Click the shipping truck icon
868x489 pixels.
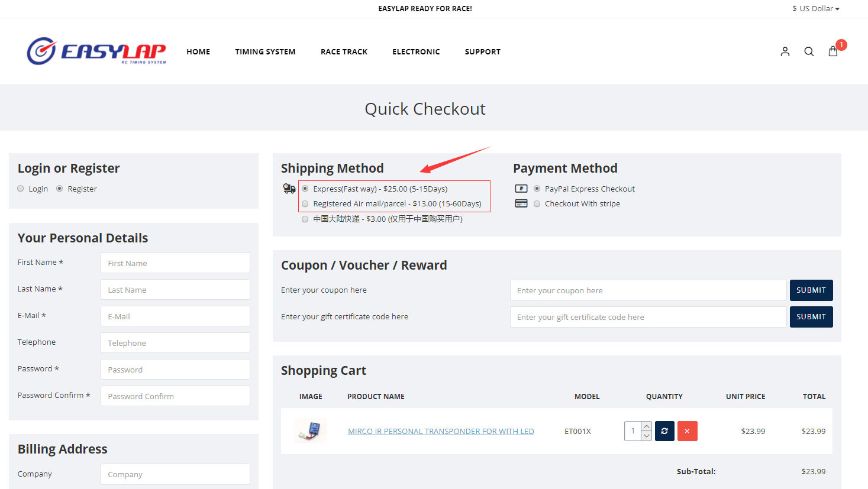coord(289,189)
